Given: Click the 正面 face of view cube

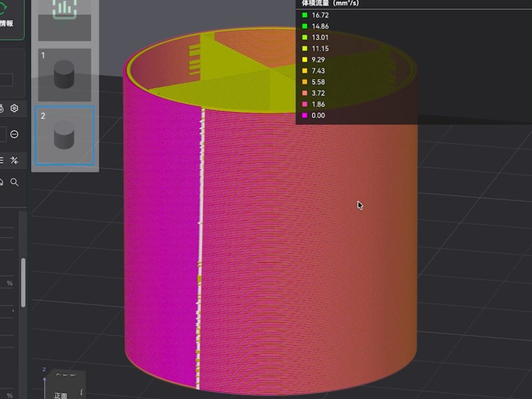Looking at the screenshot, I should point(61,395).
